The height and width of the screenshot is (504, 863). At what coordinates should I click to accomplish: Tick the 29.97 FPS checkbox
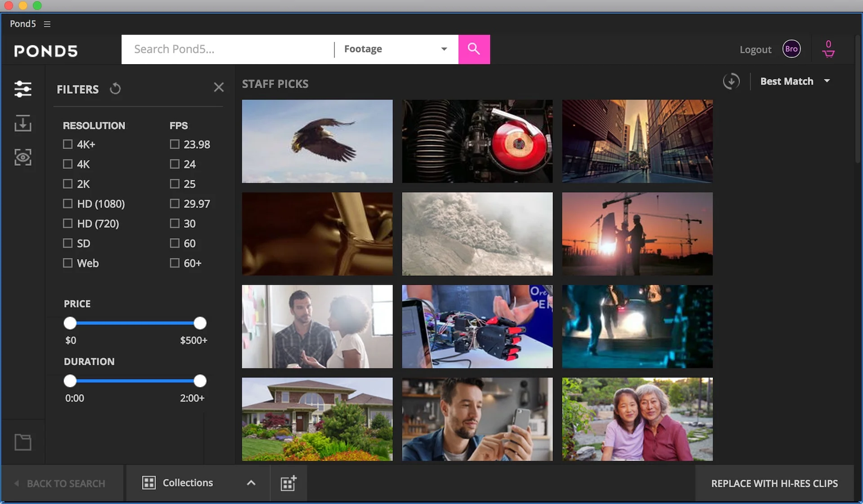pyautogui.click(x=174, y=203)
